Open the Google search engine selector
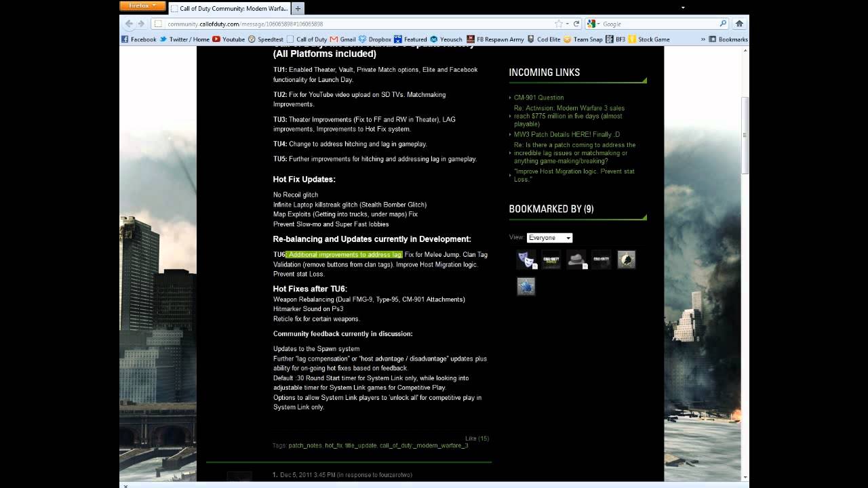Viewport: 868px width, 488px height. (x=593, y=24)
